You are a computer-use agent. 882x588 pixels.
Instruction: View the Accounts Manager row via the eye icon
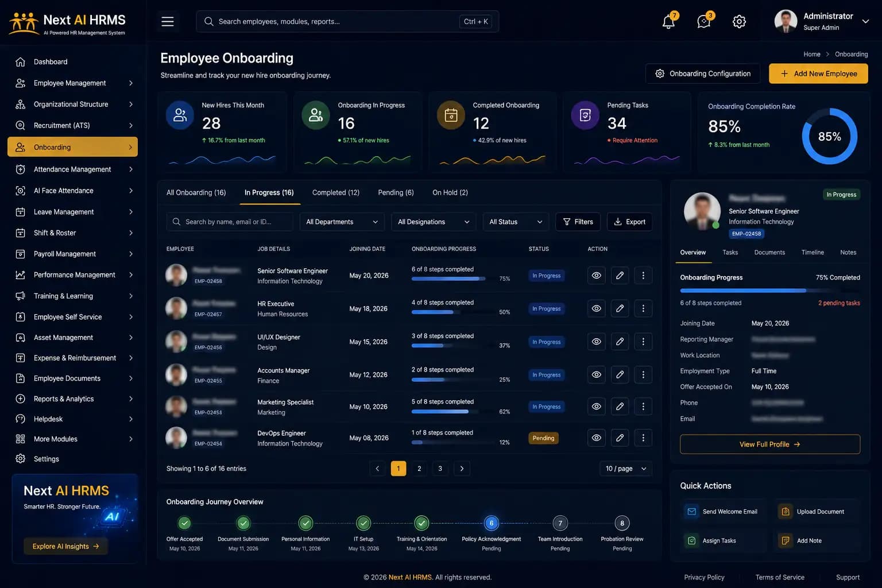pos(597,375)
